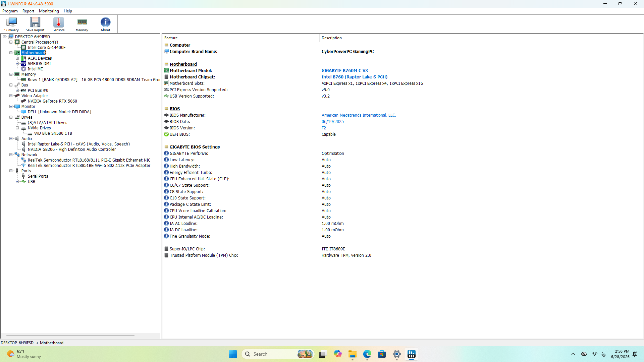This screenshot has width=644, height=362.
Task: Select the Serial Ports tree item
Action: (x=38, y=176)
